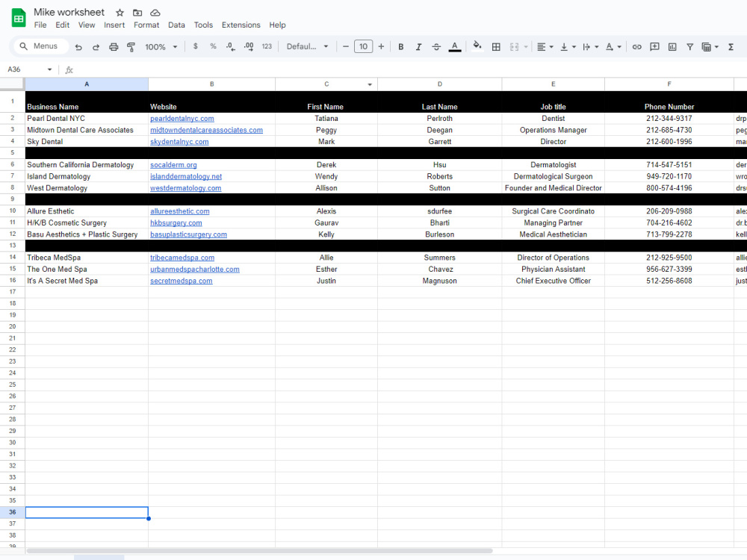The width and height of the screenshot is (747, 560).
Task: Decrease decimal places
Action: [x=231, y=46]
